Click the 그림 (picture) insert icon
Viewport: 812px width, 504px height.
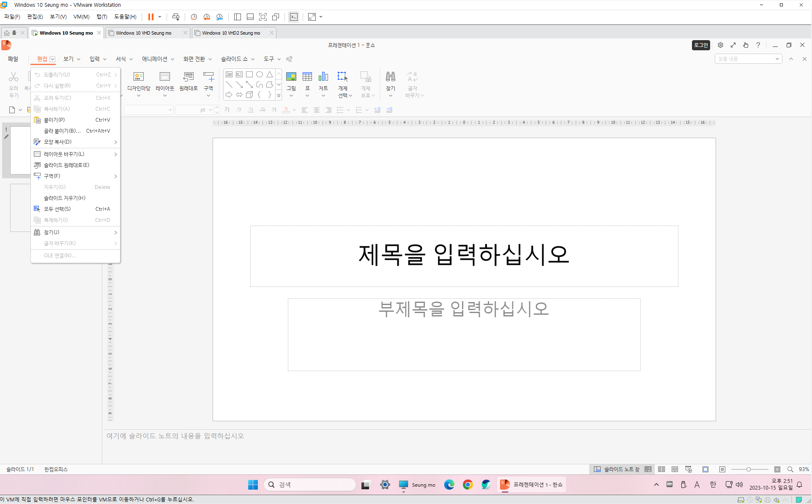tap(291, 77)
